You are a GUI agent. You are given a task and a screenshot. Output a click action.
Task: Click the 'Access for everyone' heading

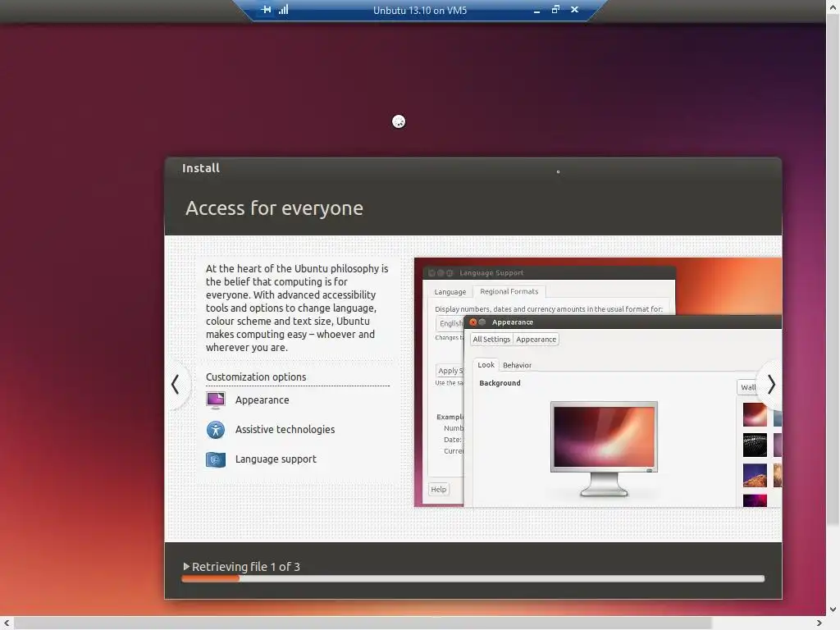pyautogui.click(x=274, y=208)
